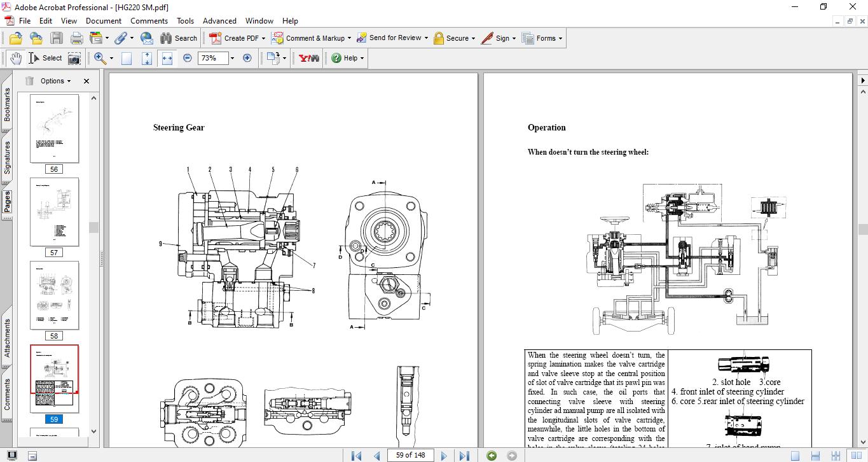
Task: Click the zoom out minus button
Action: (x=188, y=58)
